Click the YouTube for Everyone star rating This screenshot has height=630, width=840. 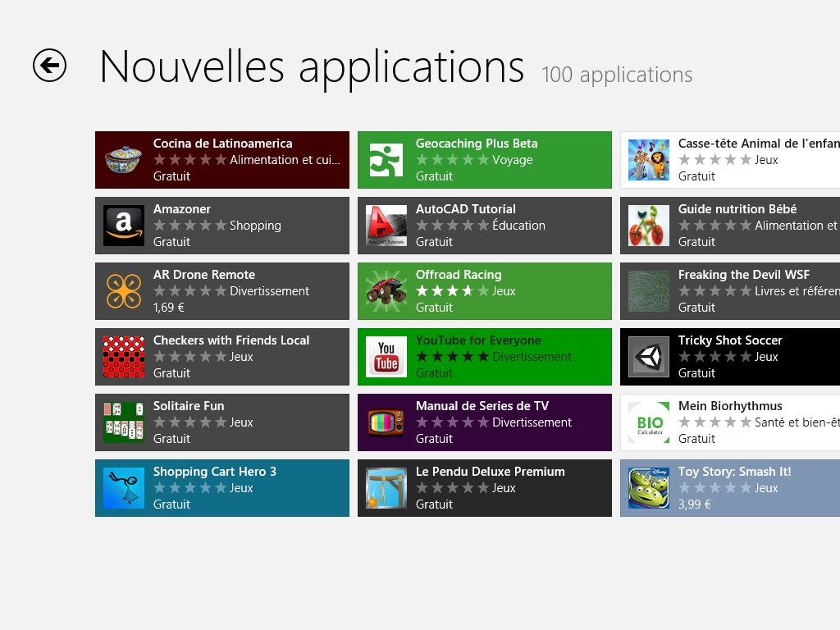click(453, 357)
